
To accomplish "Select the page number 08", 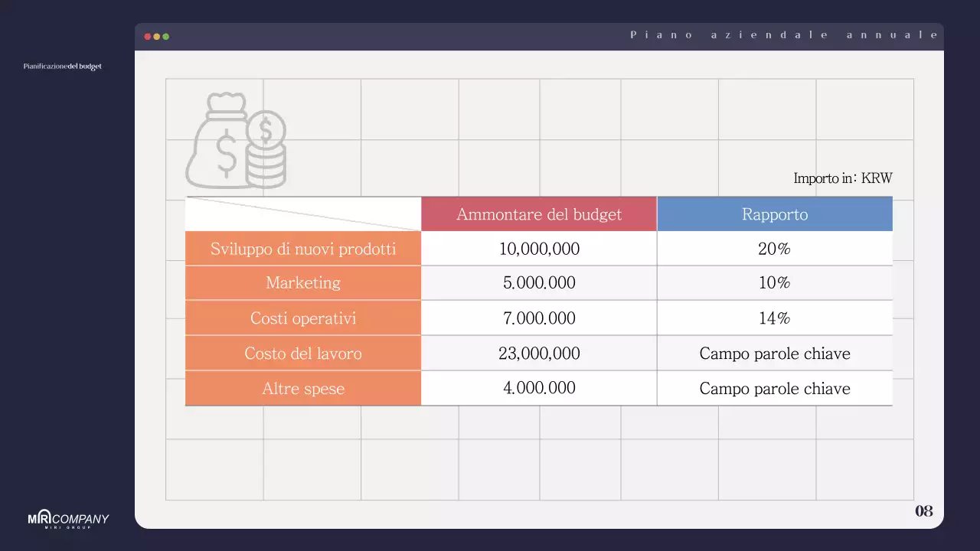I will (924, 510).
